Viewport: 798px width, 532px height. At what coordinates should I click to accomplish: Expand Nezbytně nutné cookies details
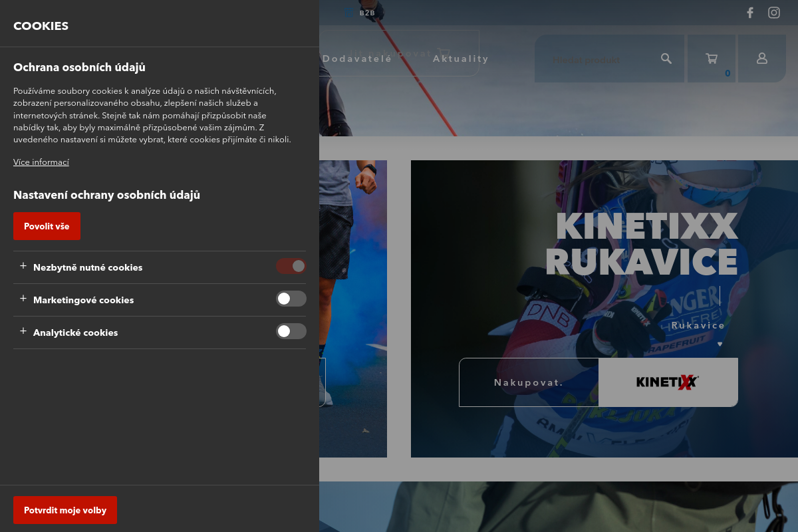coord(23,266)
